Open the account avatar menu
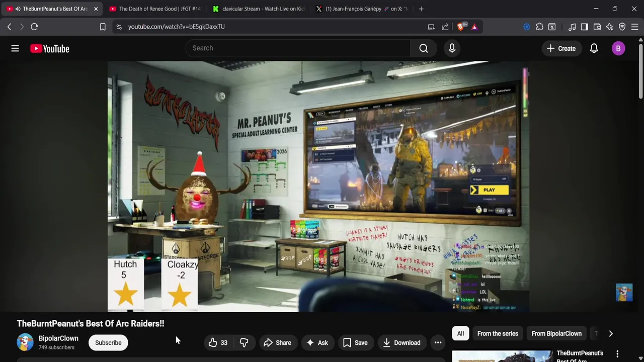This screenshot has width=644, height=362. point(618,48)
